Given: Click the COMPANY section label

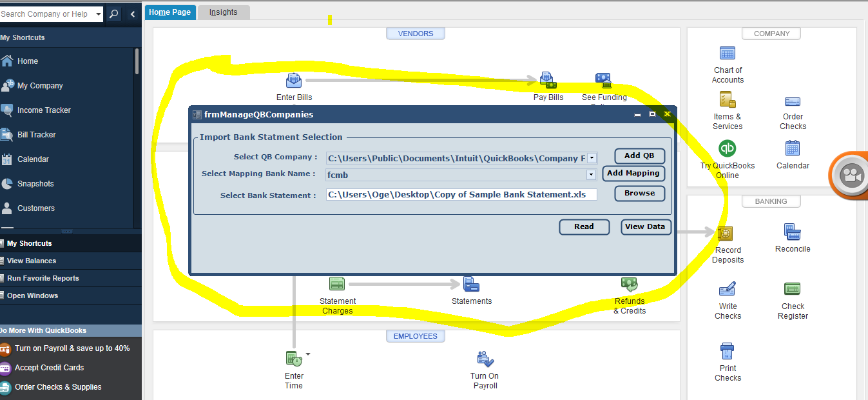Looking at the screenshot, I should pyautogui.click(x=771, y=34).
